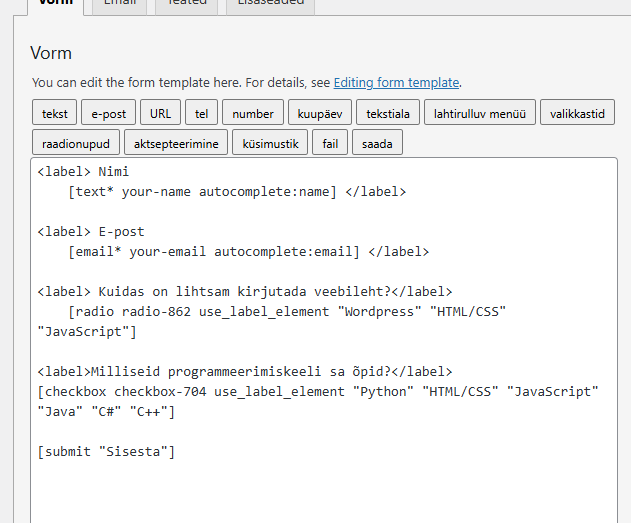The height and width of the screenshot is (523, 631).
Task: Add a URL field tag
Action: 160,113
